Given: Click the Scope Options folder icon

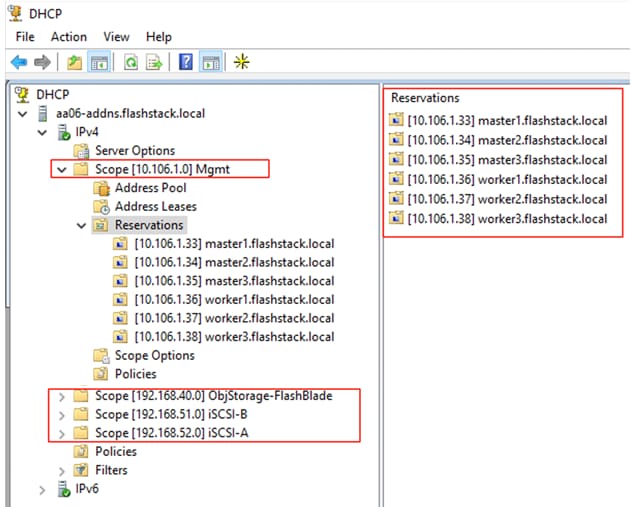Looking at the screenshot, I should coord(101,356).
